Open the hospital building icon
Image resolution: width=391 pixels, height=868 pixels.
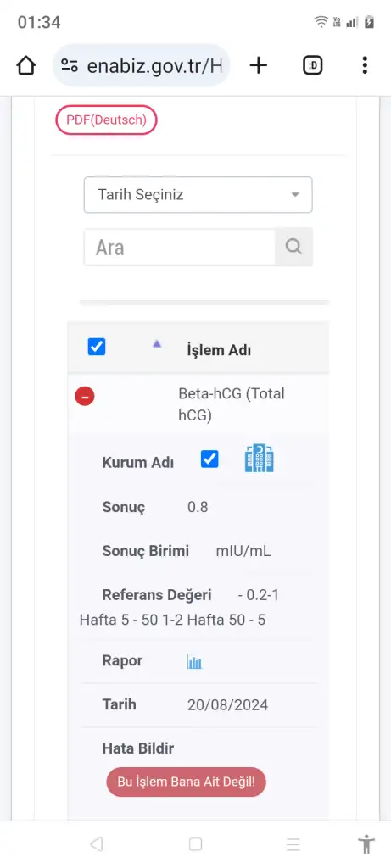[x=260, y=459]
